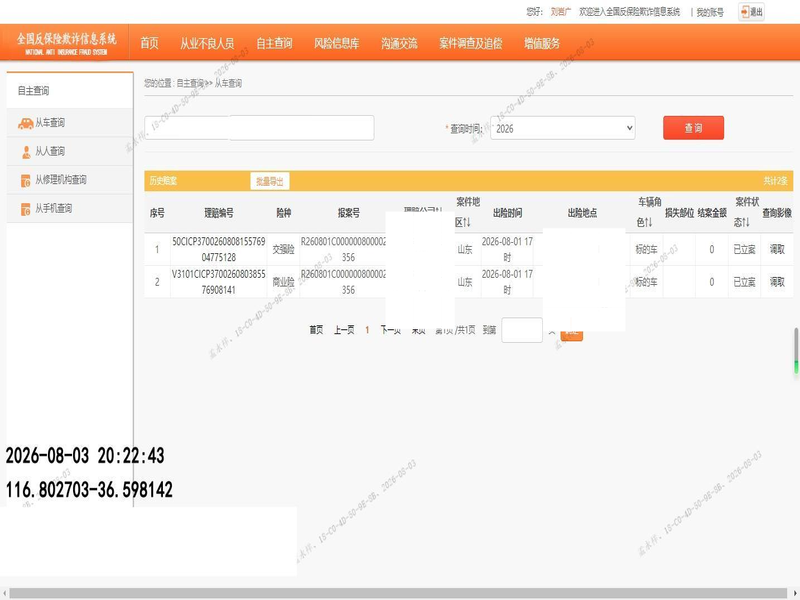Go to 首页 in the pagination

coord(316,330)
